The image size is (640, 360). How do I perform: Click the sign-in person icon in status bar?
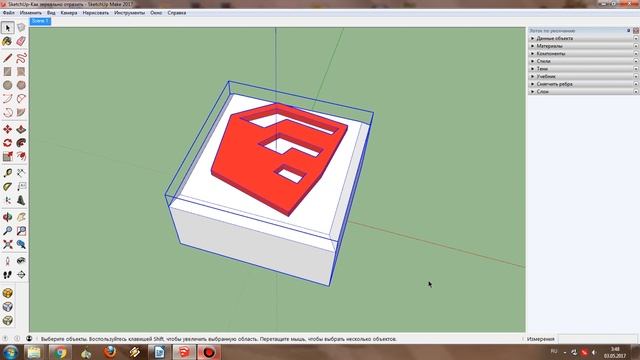pyautogui.click(x=29, y=338)
